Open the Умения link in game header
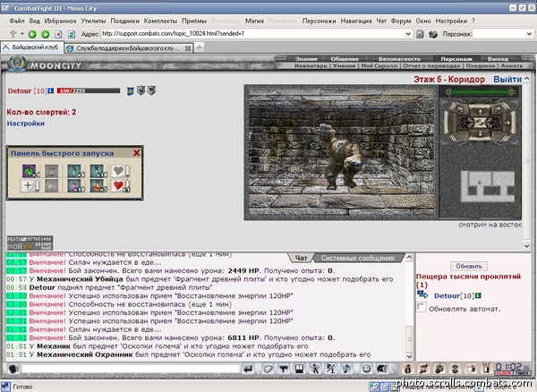 344,65
